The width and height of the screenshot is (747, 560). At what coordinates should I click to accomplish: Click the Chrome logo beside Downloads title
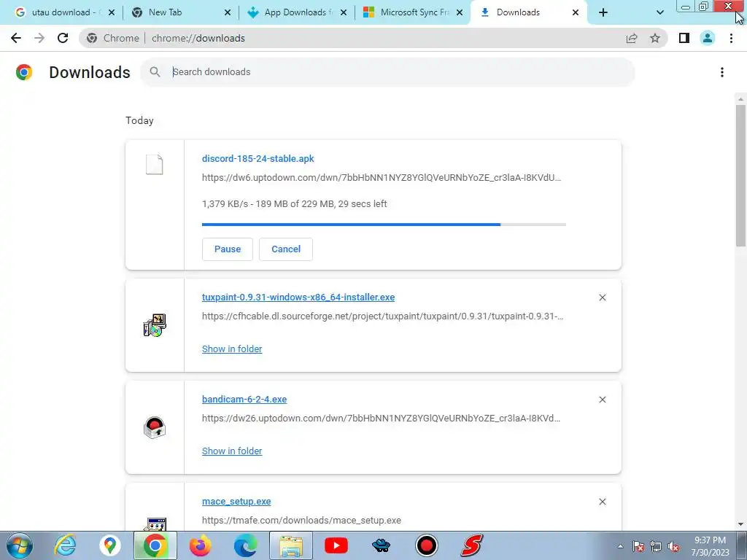point(24,72)
